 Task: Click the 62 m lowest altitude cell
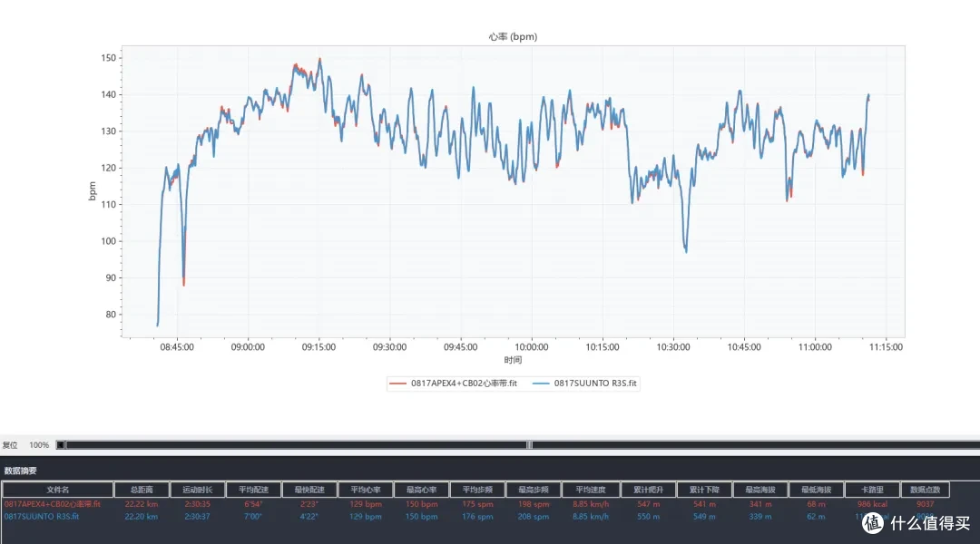pyautogui.click(x=816, y=517)
